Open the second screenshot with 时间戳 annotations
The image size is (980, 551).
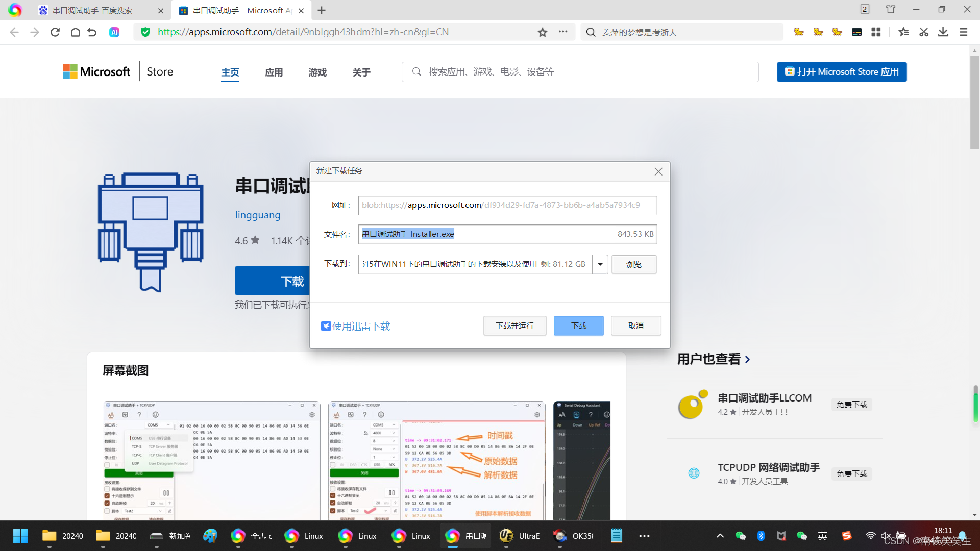[x=437, y=461]
